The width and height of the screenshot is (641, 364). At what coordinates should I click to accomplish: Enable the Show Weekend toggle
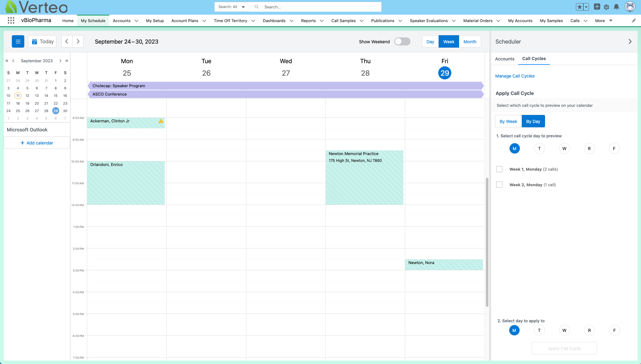(x=402, y=41)
